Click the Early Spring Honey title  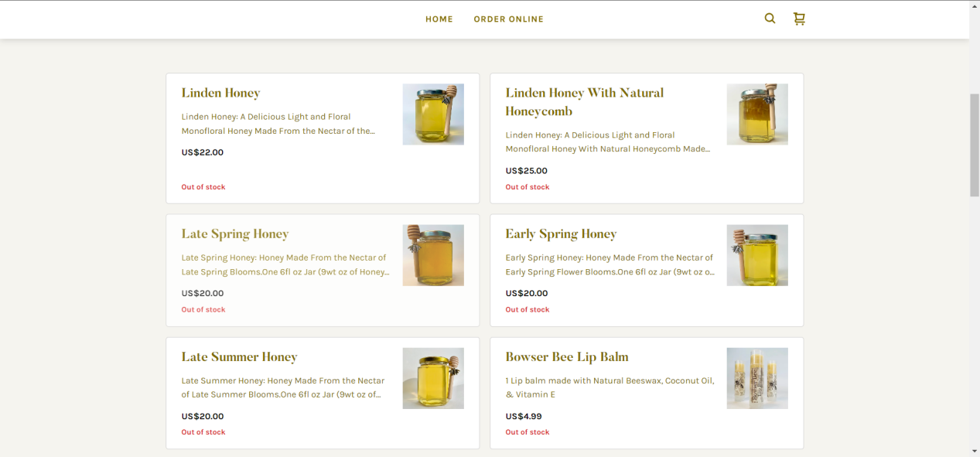click(x=561, y=234)
